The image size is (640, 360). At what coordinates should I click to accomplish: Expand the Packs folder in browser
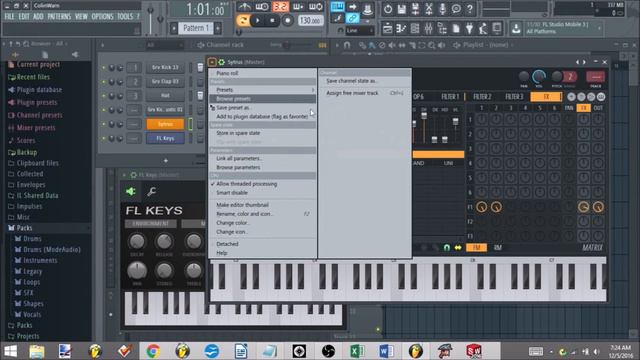point(24,228)
